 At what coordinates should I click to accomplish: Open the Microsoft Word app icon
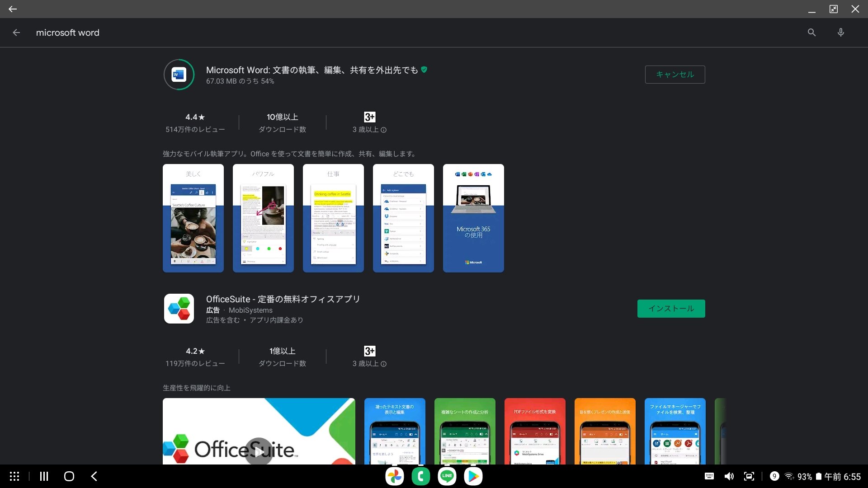tap(179, 75)
